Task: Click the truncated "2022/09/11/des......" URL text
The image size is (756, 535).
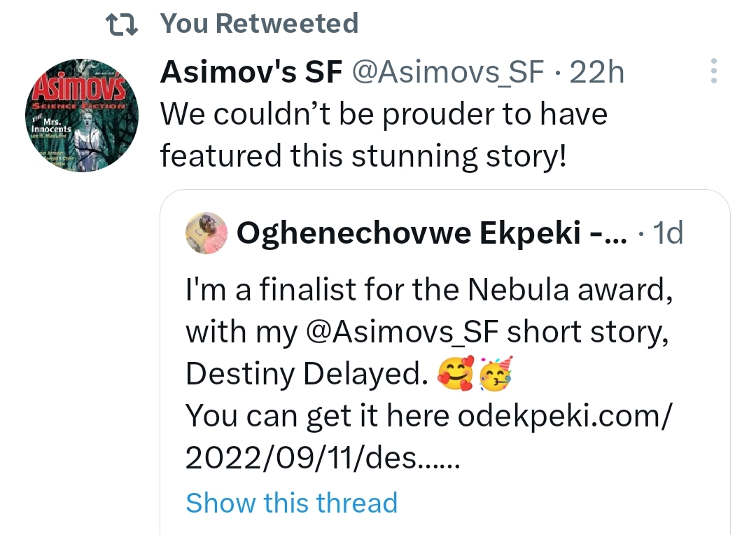Action: coord(322,459)
